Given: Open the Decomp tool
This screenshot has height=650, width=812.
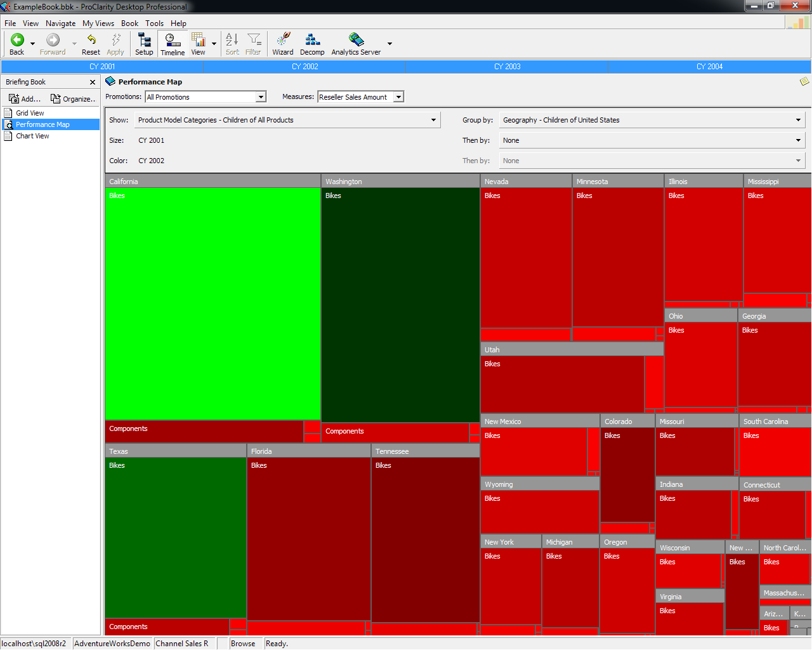Looking at the screenshot, I should pyautogui.click(x=312, y=41).
